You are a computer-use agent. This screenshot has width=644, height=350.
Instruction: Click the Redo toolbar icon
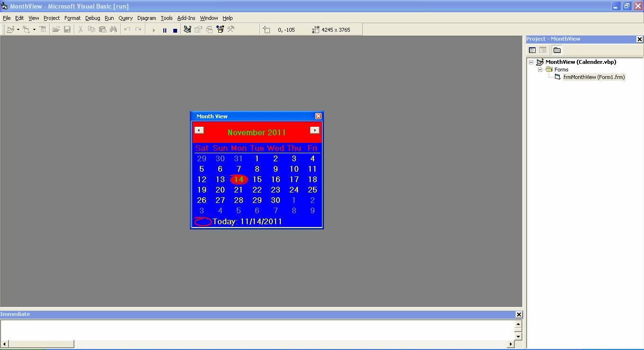tap(138, 29)
